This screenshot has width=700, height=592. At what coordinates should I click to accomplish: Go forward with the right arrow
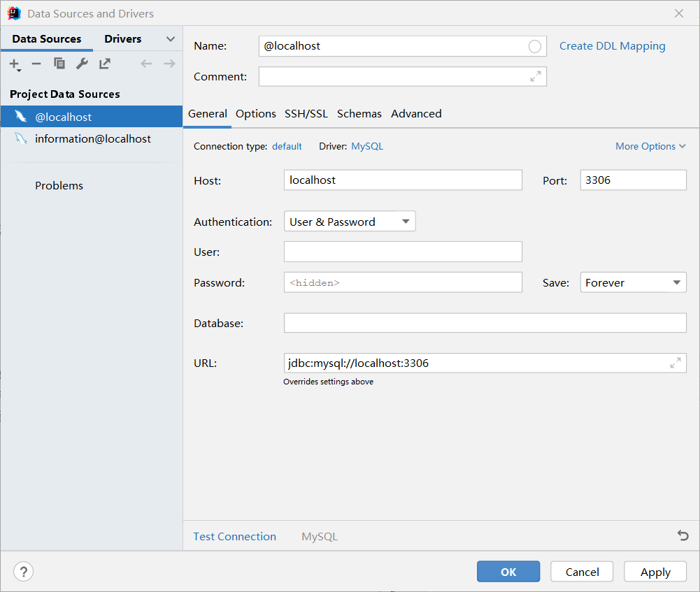coord(169,64)
